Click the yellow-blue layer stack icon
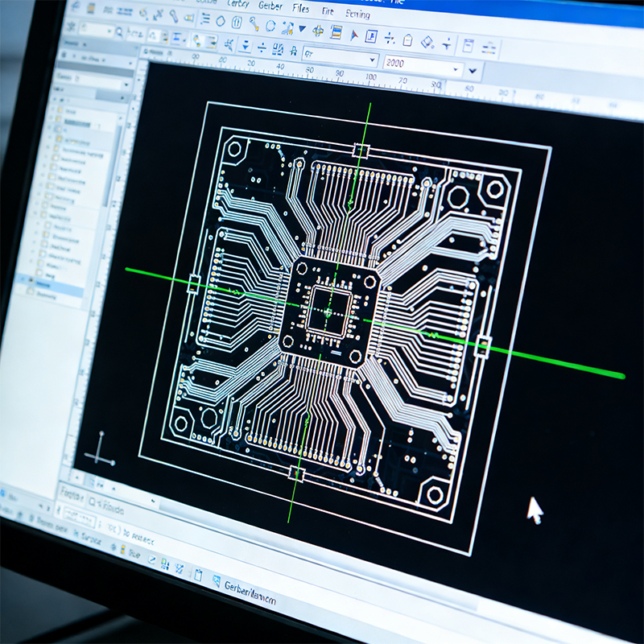 (336, 33)
